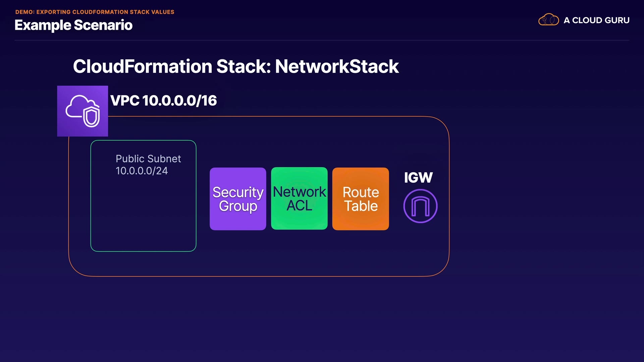Screen dimensions: 644x362
Task: Click the A Cloud Guru cloud logo
Action: (548, 20)
